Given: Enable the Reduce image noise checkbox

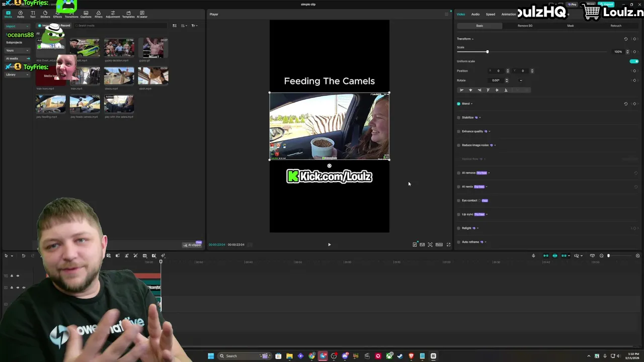Looking at the screenshot, I should [458, 145].
